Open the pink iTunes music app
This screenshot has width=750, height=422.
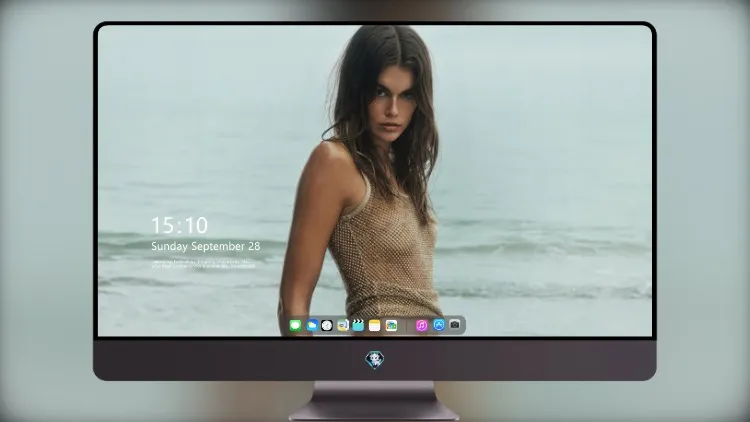421,325
